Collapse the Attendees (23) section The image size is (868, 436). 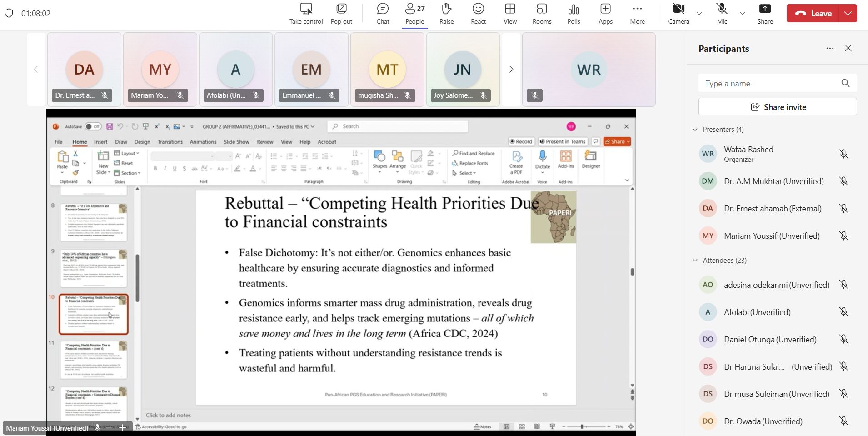pyautogui.click(x=695, y=260)
